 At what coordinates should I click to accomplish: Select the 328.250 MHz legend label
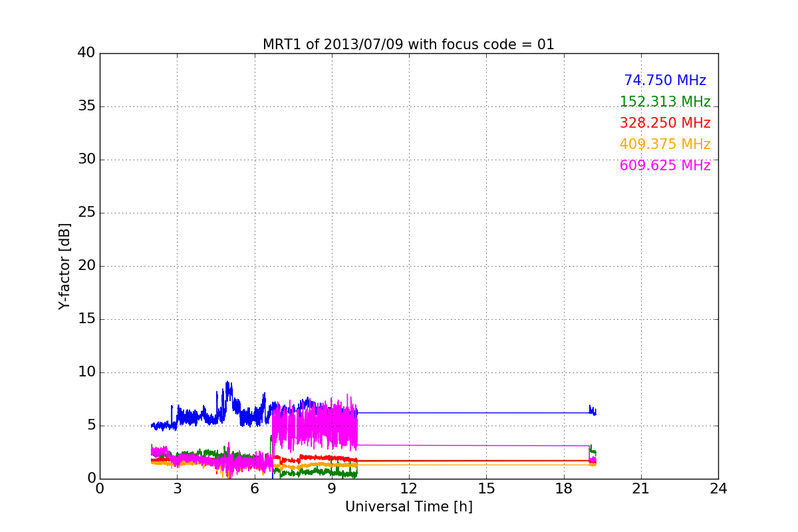click(x=665, y=123)
